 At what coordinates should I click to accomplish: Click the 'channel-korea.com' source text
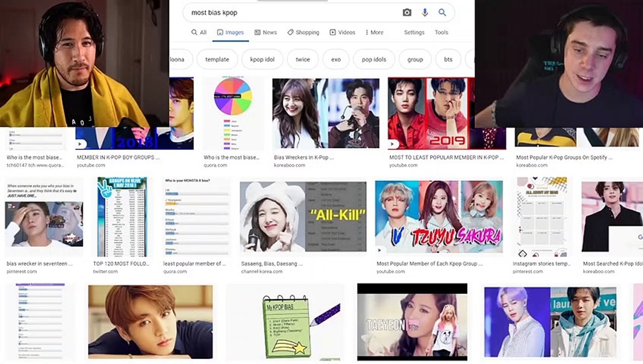(262, 271)
